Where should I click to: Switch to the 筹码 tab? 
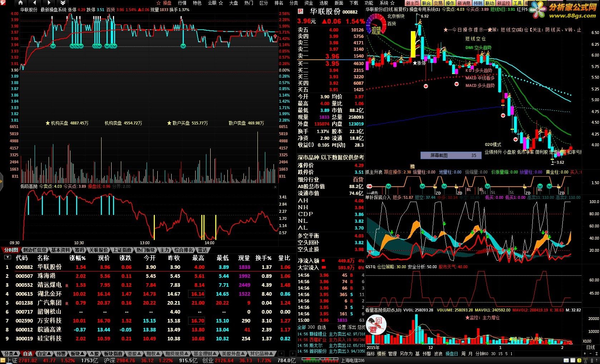tap(79, 250)
